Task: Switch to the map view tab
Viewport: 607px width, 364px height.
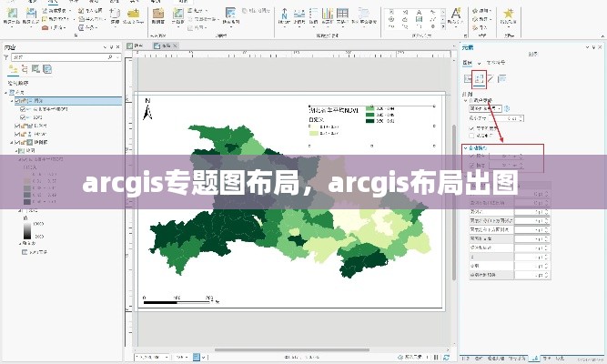Action: 136,45
